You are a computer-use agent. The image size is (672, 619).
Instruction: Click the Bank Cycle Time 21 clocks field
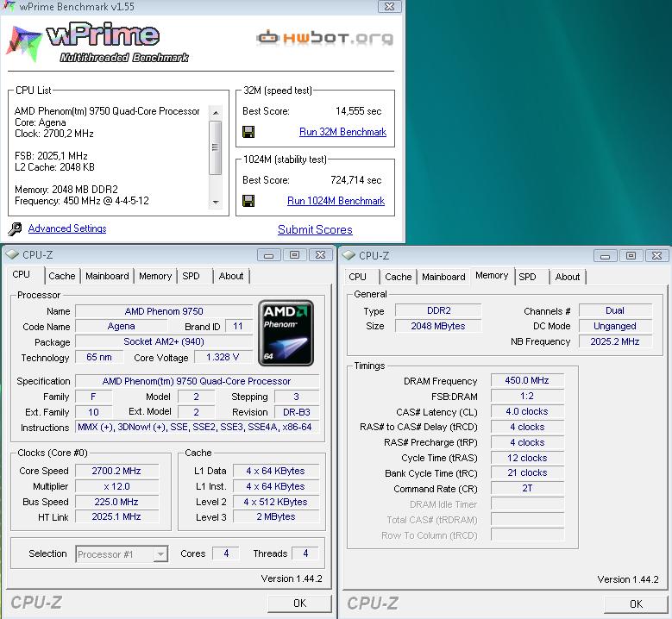pos(527,473)
